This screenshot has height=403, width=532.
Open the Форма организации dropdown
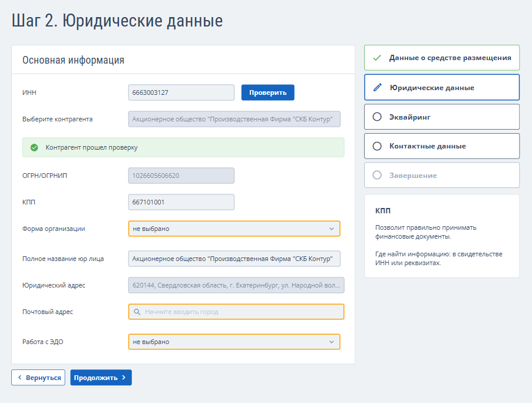(234, 229)
